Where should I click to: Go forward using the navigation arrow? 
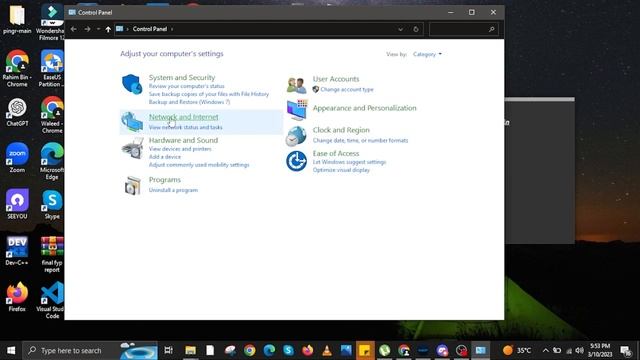(87, 29)
